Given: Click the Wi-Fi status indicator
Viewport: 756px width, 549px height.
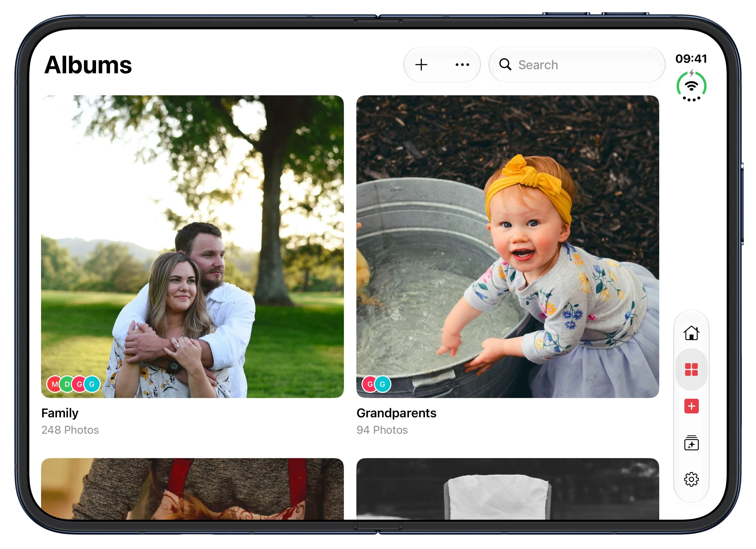Looking at the screenshot, I should click(x=691, y=86).
